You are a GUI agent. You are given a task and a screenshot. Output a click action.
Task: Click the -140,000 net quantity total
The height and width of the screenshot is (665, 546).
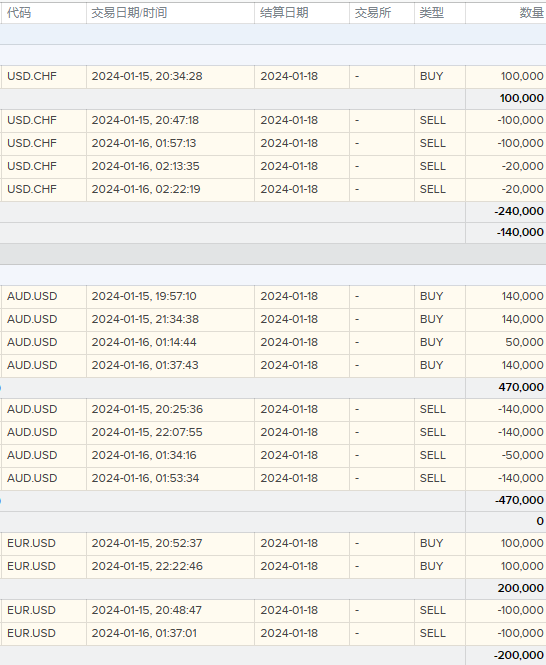tap(521, 232)
